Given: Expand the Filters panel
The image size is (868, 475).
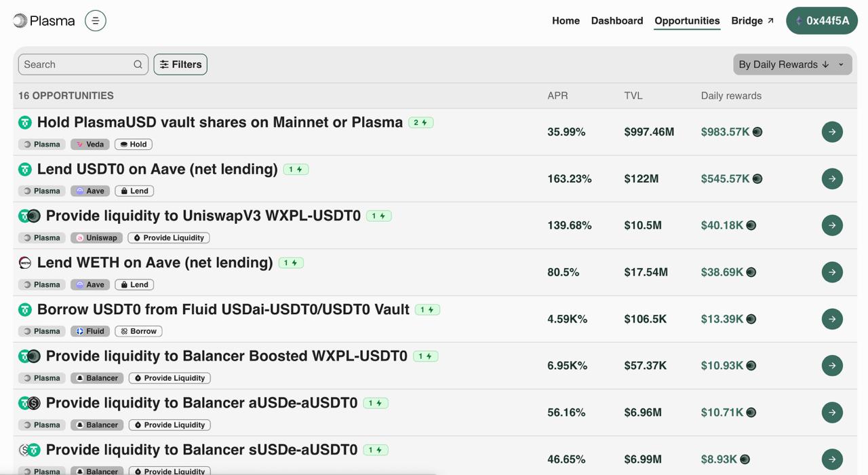Looking at the screenshot, I should [x=180, y=64].
